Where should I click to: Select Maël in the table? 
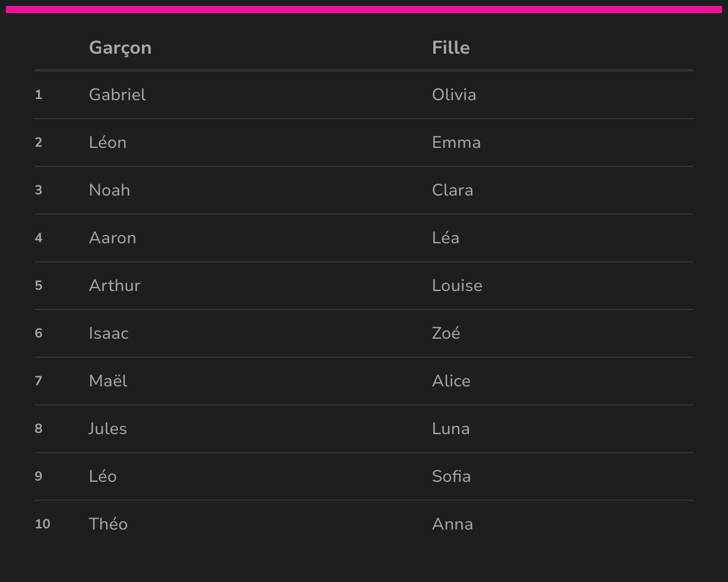108,381
